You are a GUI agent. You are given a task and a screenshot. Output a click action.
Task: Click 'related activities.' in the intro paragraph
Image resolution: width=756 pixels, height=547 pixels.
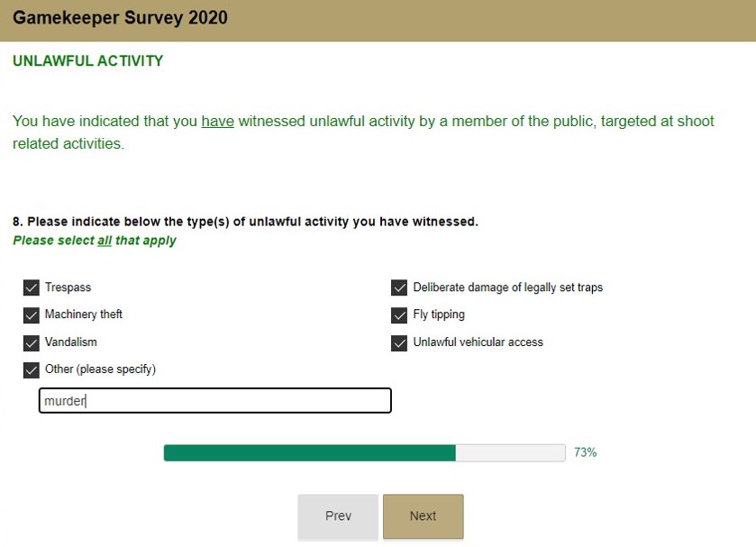tap(68, 143)
